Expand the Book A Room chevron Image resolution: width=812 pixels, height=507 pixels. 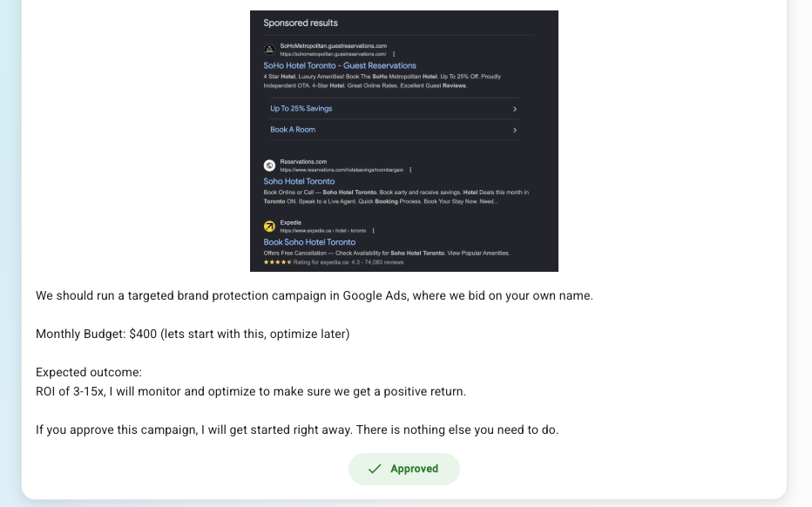click(515, 130)
